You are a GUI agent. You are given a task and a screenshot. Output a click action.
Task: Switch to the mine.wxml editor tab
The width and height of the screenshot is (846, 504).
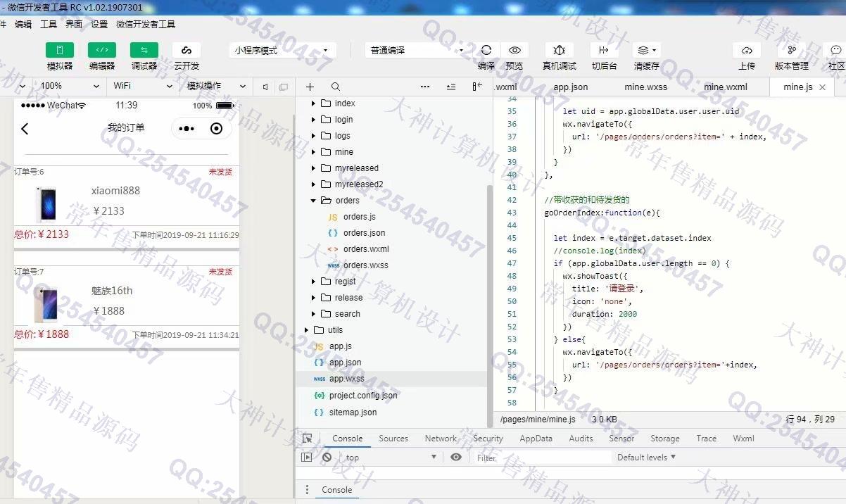point(726,87)
